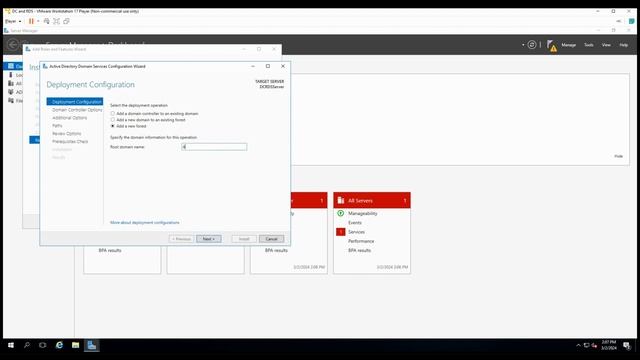This screenshot has width=640, height=360.
Task: Open taskbar search
Action: 27,345
